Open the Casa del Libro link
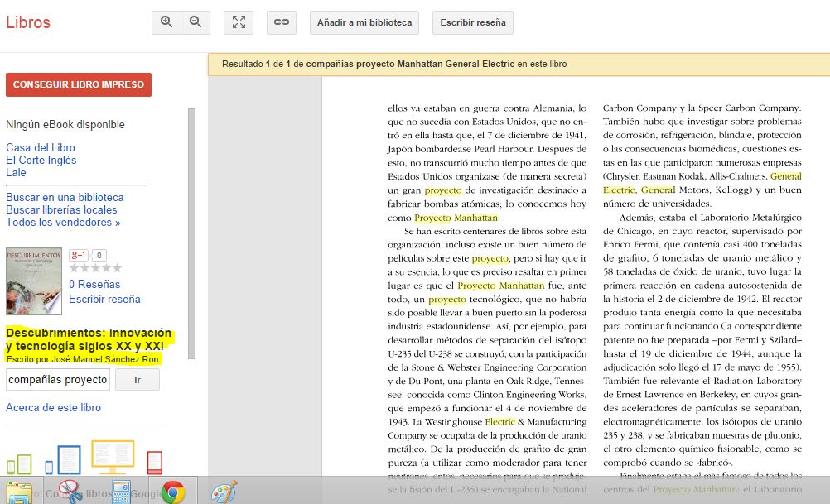The width and height of the screenshot is (830, 504). coord(40,147)
